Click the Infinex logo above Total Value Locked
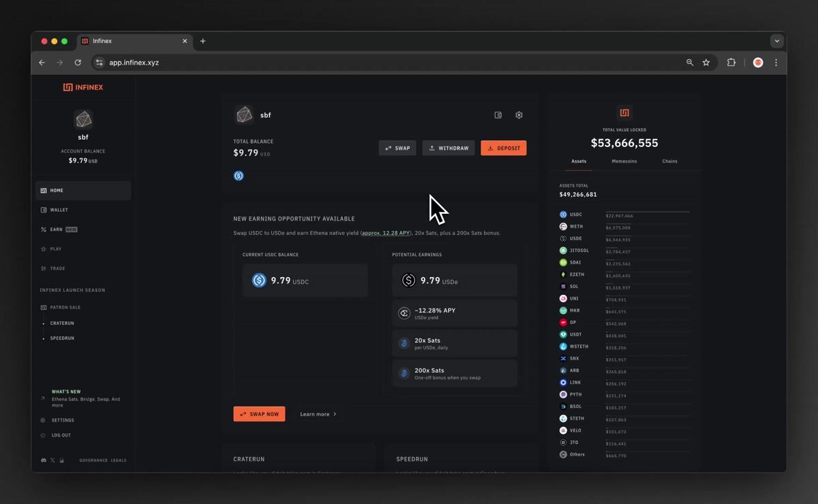This screenshot has width=818, height=504. click(624, 113)
